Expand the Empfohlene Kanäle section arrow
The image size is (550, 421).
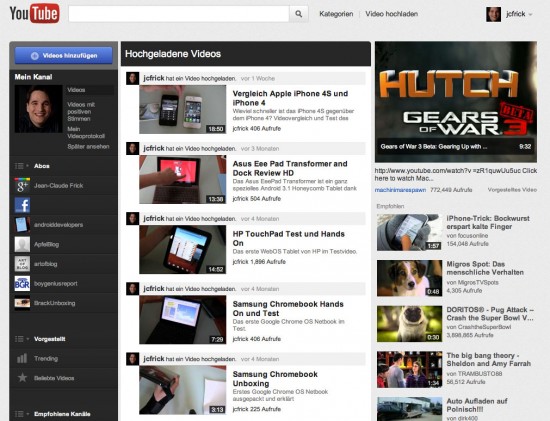(x=28, y=414)
